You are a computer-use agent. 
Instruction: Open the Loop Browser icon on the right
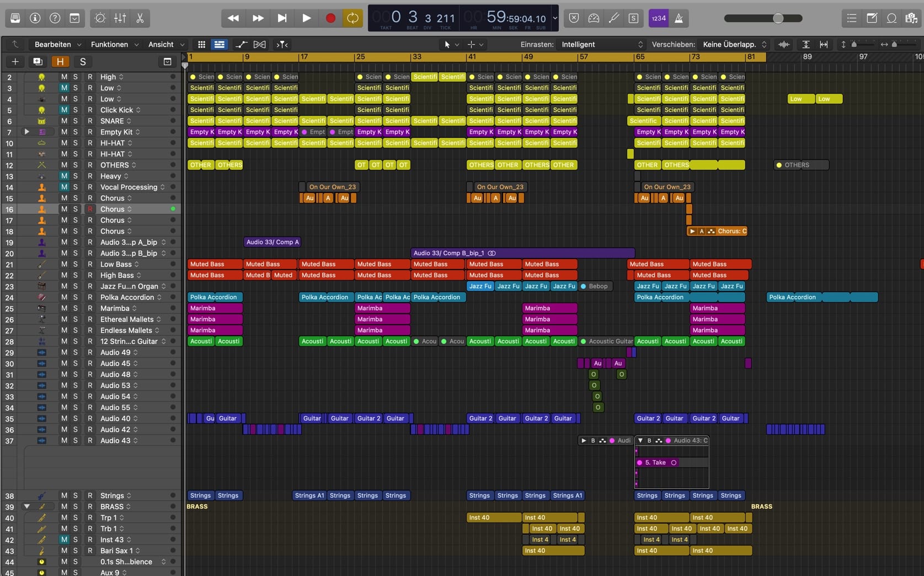(x=890, y=18)
